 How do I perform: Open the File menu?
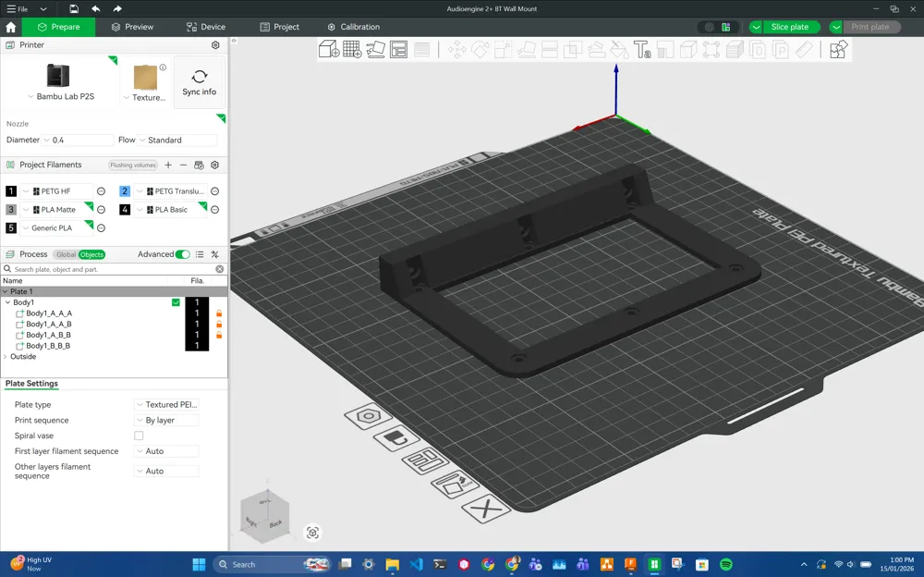click(18, 9)
